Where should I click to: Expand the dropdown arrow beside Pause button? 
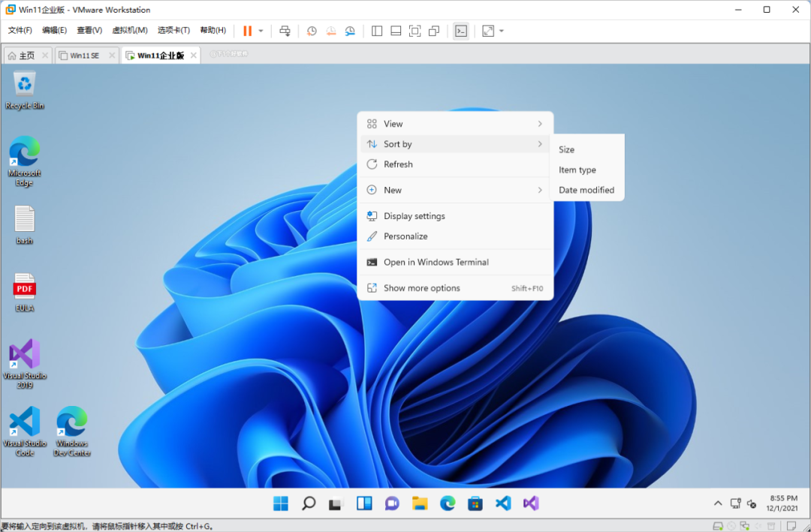click(x=261, y=31)
